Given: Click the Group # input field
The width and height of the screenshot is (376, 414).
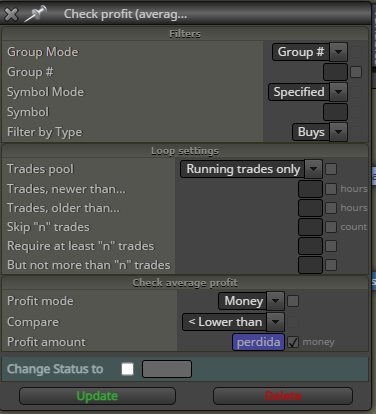Looking at the screenshot, I should pyautogui.click(x=335, y=72).
